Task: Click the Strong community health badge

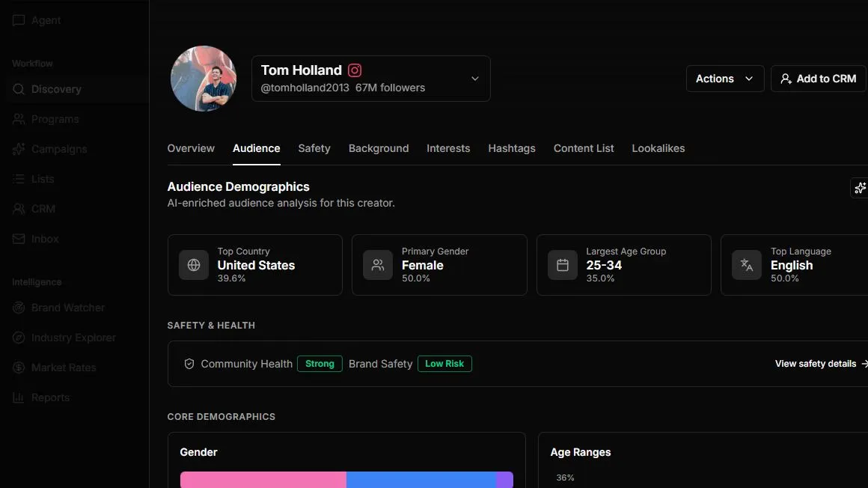Action: pos(320,364)
